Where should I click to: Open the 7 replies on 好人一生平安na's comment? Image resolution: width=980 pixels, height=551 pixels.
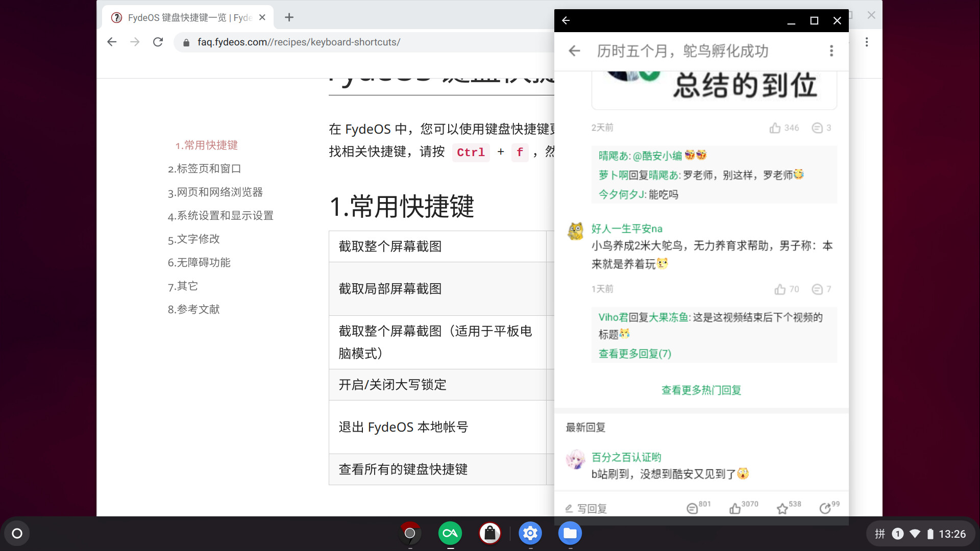(821, 289)
